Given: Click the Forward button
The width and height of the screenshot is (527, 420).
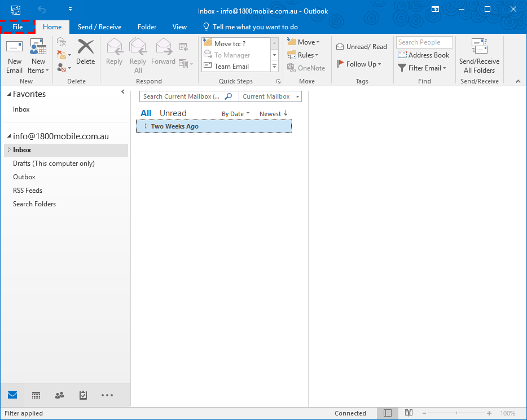Looking at the screenshot, I should pyautogui.click(x=163, y=52).
